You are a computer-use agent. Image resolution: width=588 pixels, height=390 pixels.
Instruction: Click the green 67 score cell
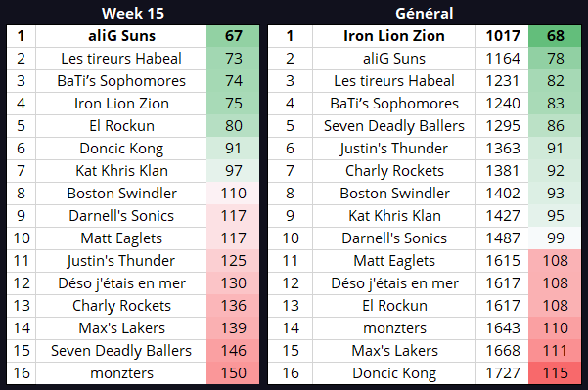coord(233,36)
